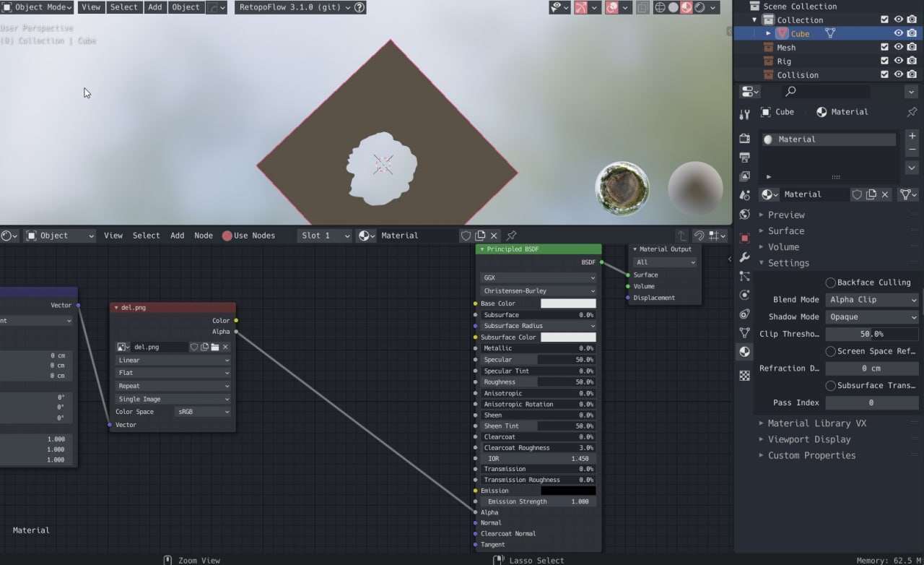Click the properties search field
Image resolution: width=924 pixels, height=565 pixels.
(x=826, y=91)
